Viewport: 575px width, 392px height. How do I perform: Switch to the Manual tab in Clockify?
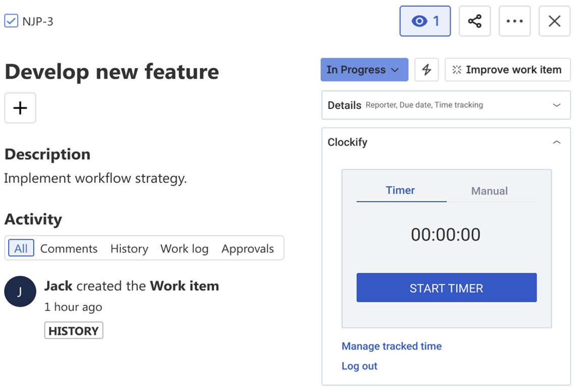(490, 191)
